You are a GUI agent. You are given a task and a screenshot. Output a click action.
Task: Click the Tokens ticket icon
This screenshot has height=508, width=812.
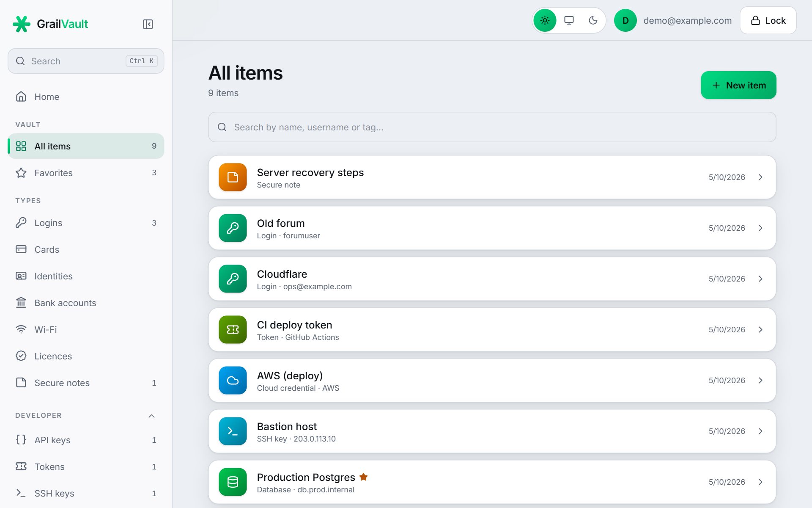click(21, 467)
